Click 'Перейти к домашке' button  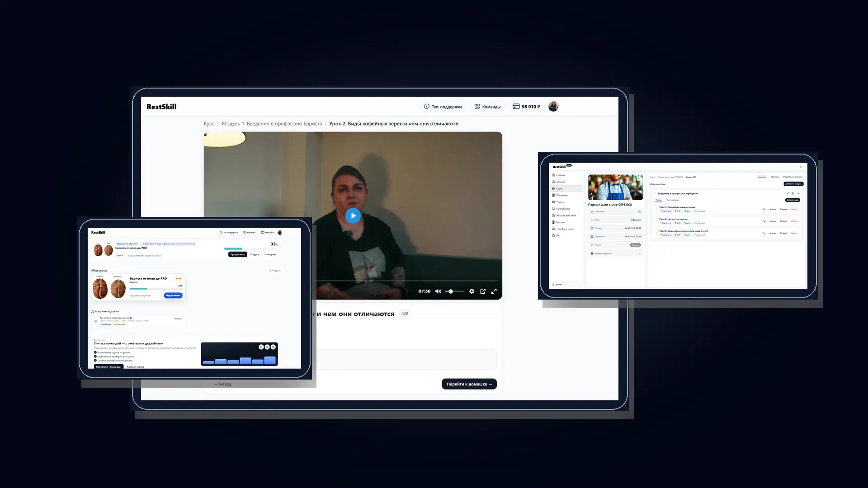[469, 384]
